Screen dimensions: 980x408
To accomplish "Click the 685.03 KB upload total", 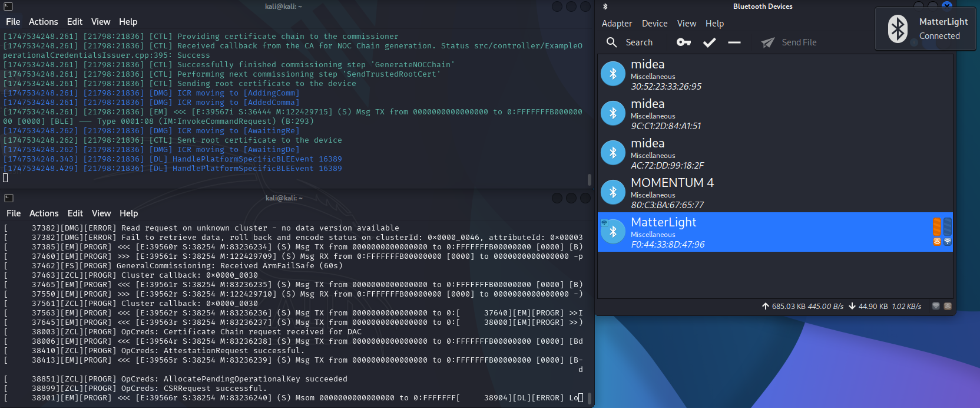I will coord(789,307).
